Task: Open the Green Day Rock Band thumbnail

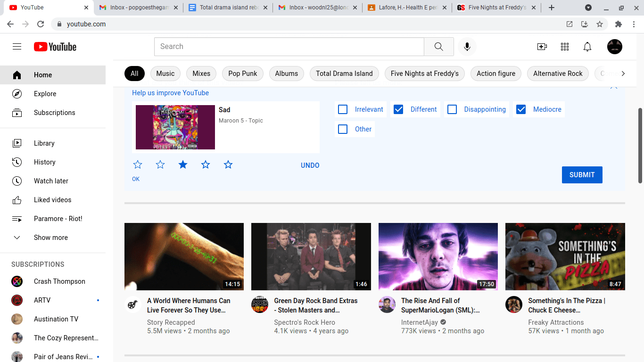Action: [x=311, y=256]
